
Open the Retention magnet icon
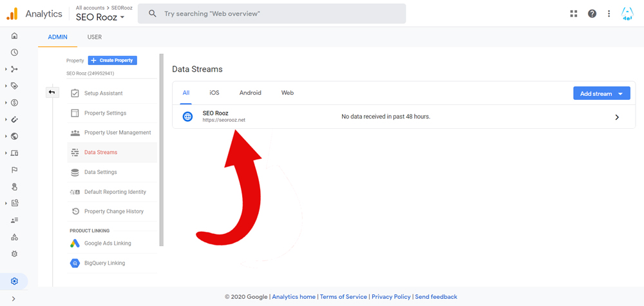coord(14,120)
